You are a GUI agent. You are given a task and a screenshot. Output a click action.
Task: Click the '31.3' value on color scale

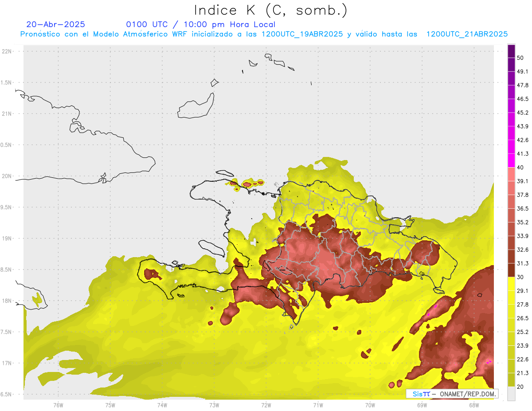click(522, 263)
